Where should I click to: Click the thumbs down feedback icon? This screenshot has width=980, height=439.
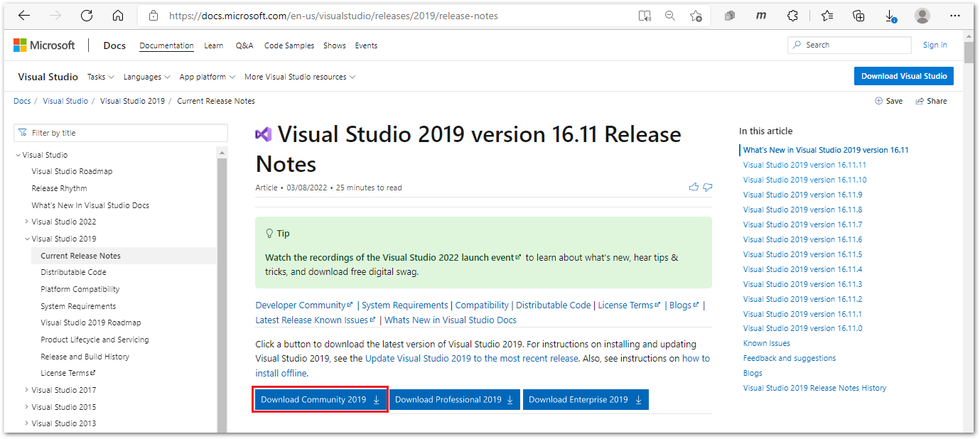[707, 188]
